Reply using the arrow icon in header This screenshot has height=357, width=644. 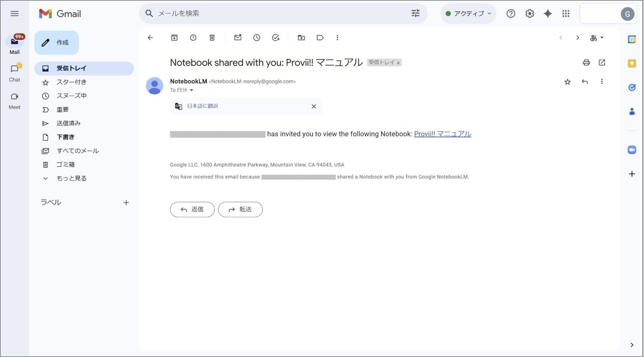585,82
